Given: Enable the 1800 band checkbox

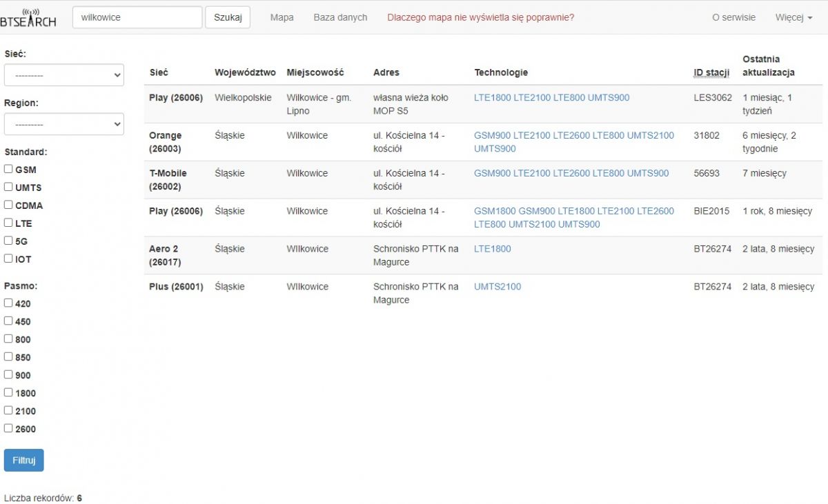Looking at the screenshot, I should 8,392.
